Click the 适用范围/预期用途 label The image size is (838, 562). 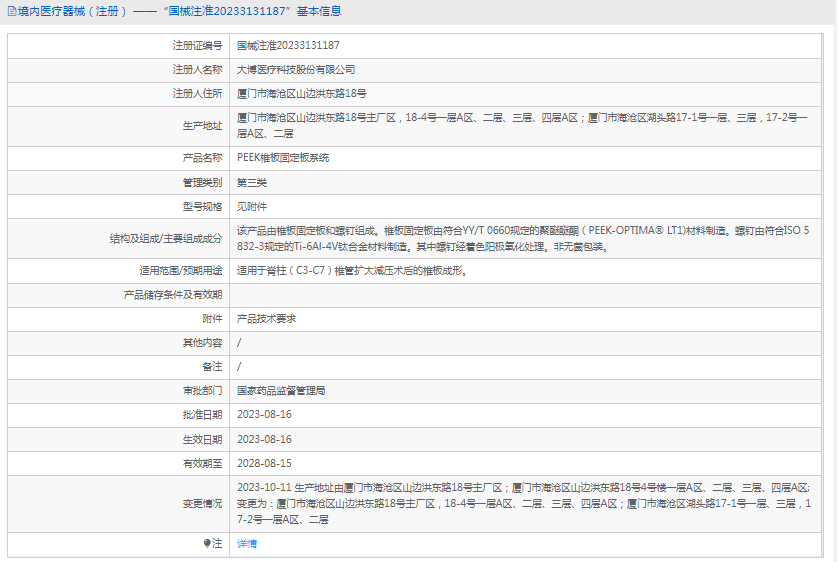[181, 271]
